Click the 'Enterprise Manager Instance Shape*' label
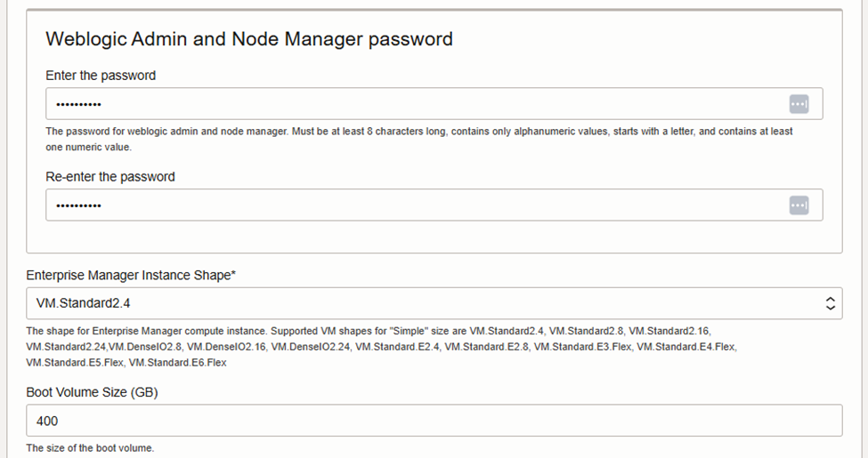 131,276
